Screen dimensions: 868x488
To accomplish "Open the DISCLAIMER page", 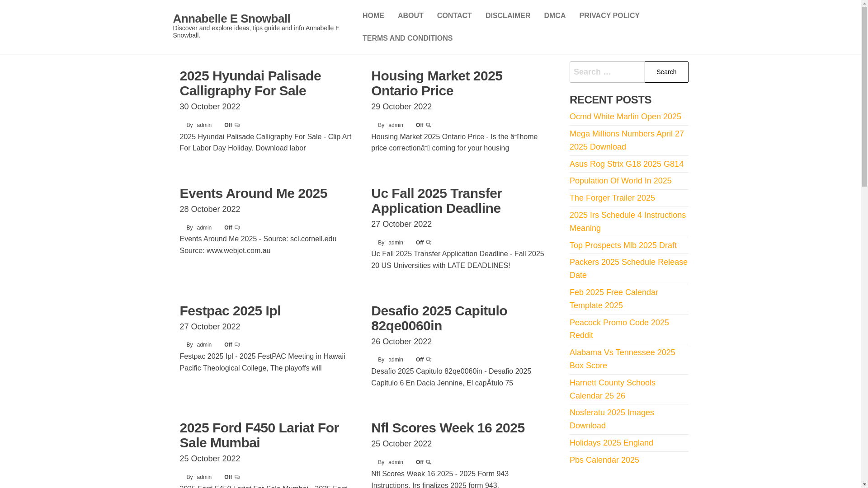I will [508, 16].
